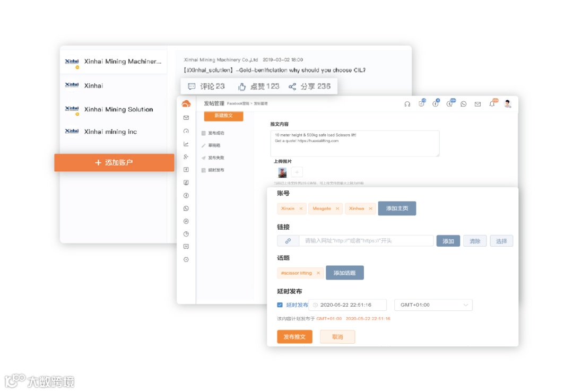This screenshot has height=392, width=573.
Task: Click the 新建推文 button
Action: [x=223, y=116]
